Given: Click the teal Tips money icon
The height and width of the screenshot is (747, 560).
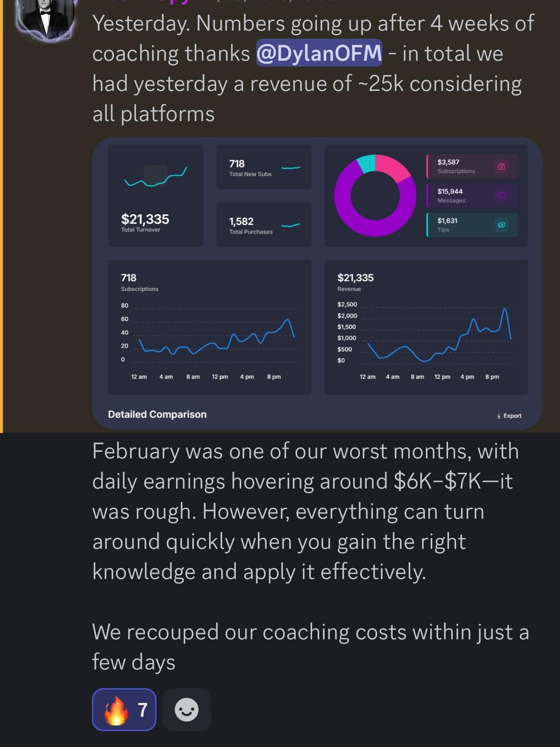Looking at the screenshot, I should point(501,224).
